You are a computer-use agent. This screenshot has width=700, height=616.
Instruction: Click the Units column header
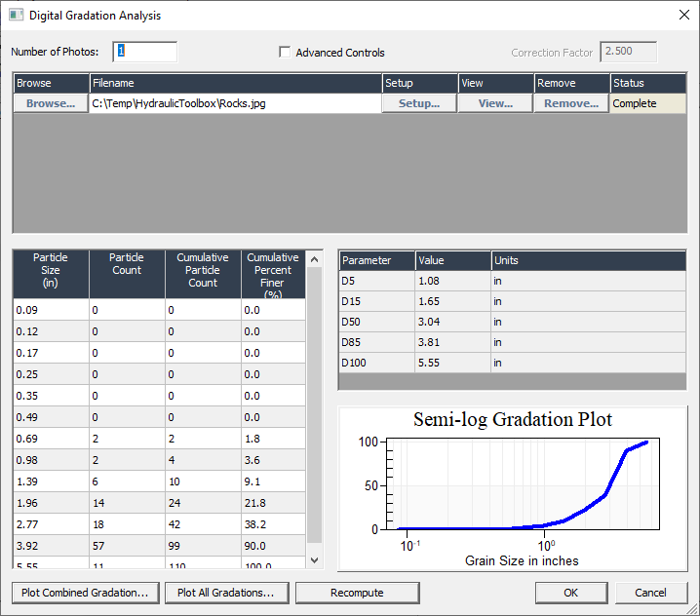pos(589,260)
